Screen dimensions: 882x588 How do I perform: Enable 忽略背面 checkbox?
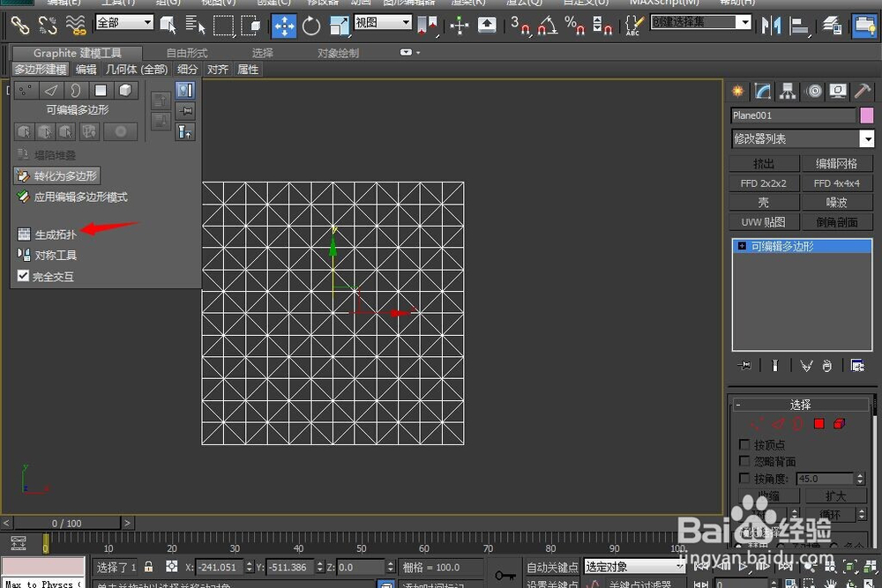pos(744,461)
